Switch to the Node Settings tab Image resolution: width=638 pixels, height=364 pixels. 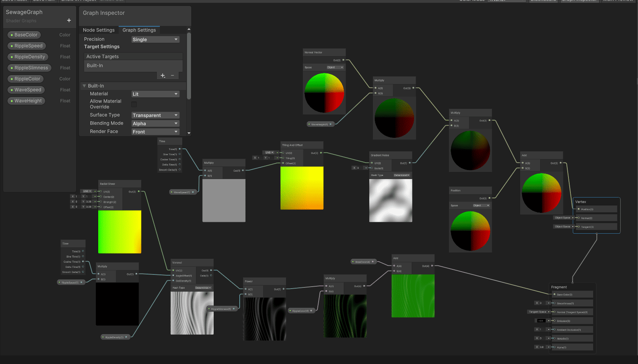click(99, 30)
